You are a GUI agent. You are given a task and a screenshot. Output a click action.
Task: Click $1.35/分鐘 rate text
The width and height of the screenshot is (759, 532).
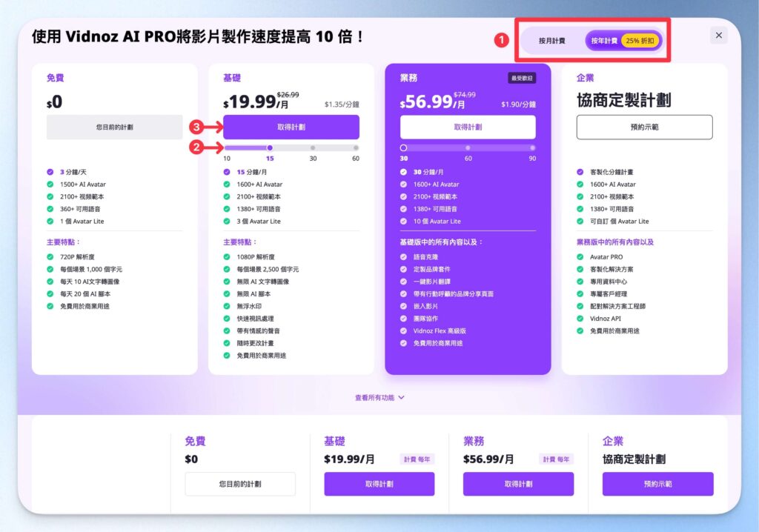tap(342, 104)
